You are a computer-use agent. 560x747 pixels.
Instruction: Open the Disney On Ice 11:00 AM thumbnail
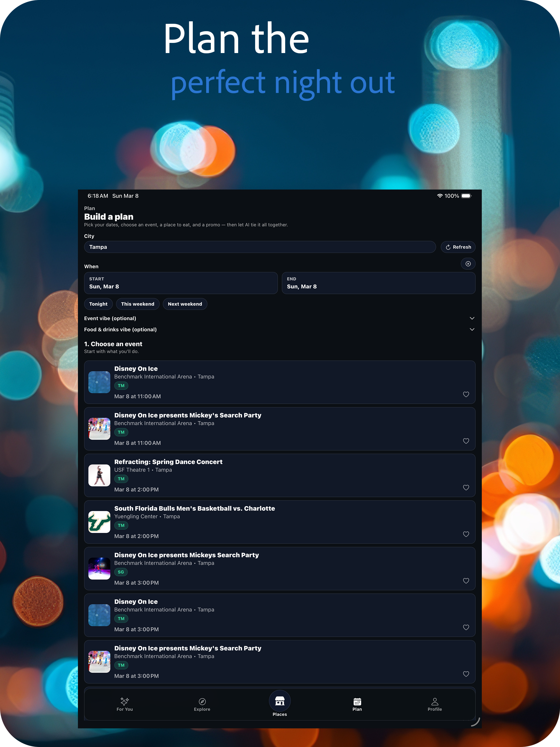99,382
